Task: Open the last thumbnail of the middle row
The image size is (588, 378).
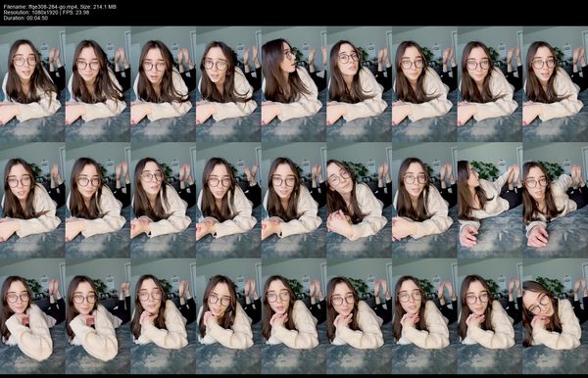Action: point(555,201)
